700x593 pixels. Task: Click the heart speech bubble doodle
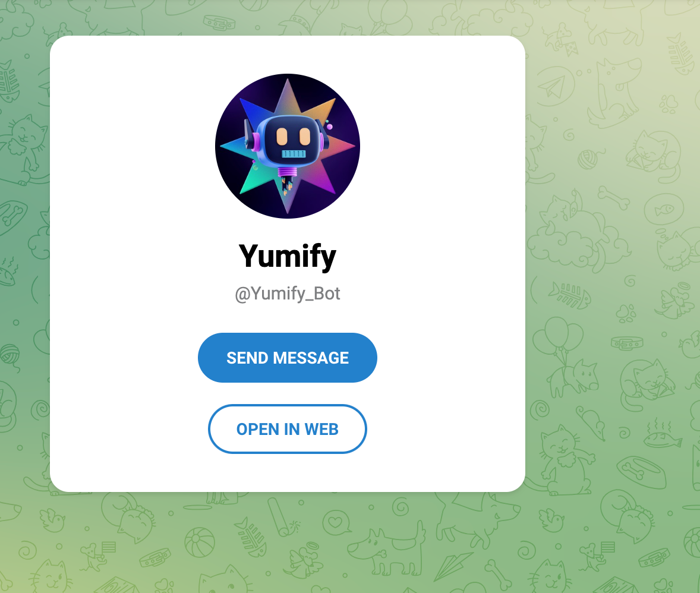(336, 522)
